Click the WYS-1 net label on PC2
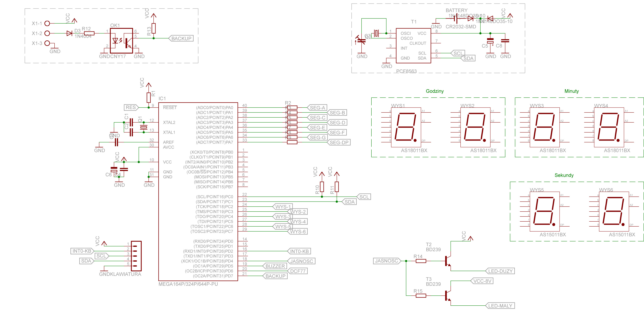The image size is (644, 330). [x=282, y=207]
